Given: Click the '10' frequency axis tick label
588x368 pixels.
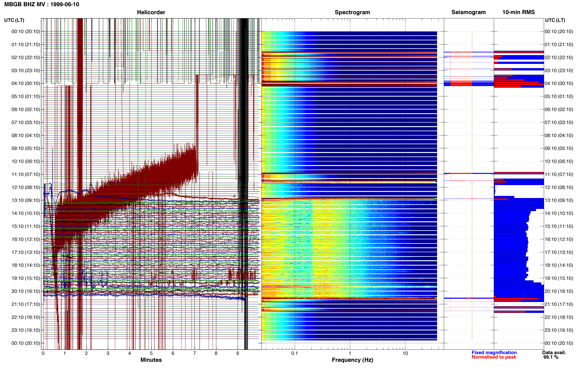Looking at the screenshot, I should [x=405, y=353].
